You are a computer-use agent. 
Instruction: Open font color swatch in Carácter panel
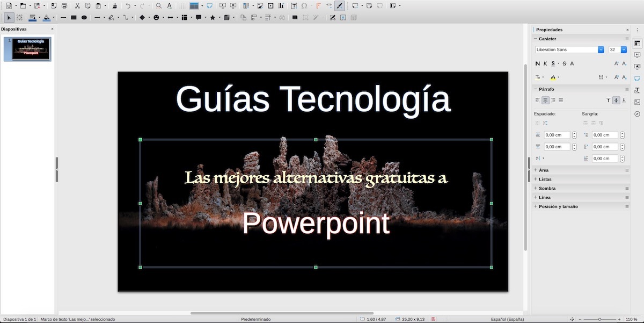click(x=538, y=77)
